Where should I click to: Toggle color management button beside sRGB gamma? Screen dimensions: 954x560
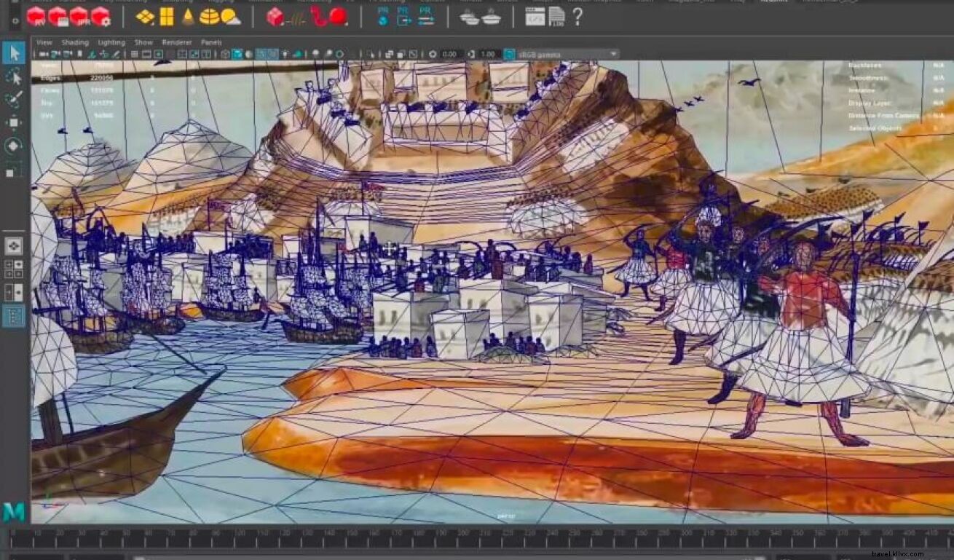(509, 55)
